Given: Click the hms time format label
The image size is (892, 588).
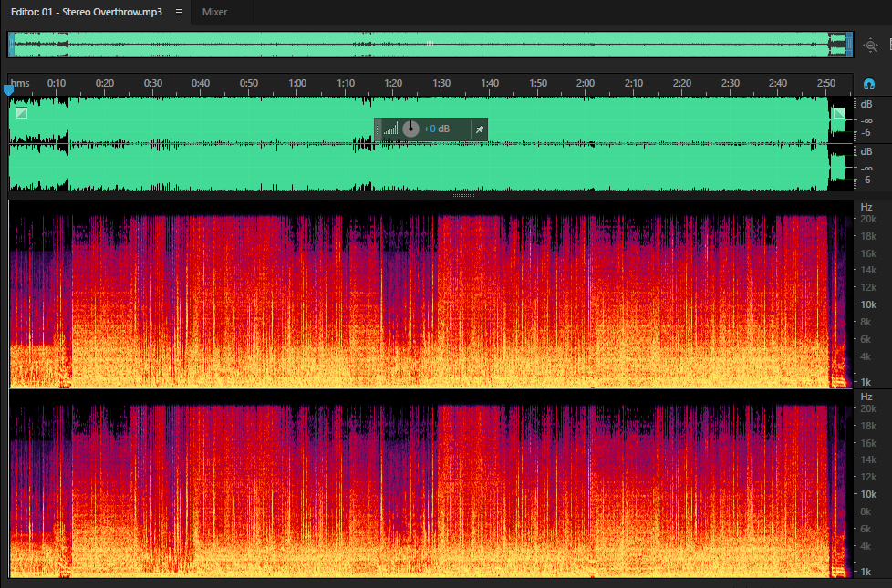Looking at the screenshot, I should click(20, 83).
